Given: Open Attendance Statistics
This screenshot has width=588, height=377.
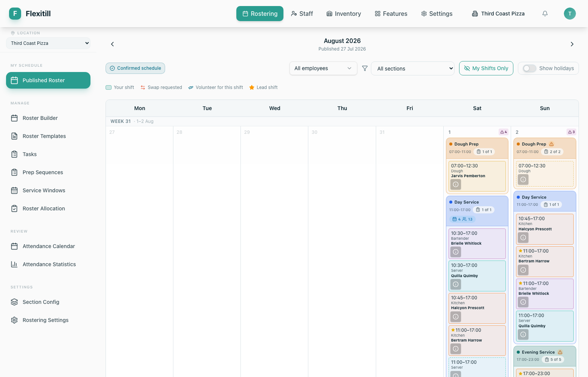Looking at the screenshot, I should [48, 264].
